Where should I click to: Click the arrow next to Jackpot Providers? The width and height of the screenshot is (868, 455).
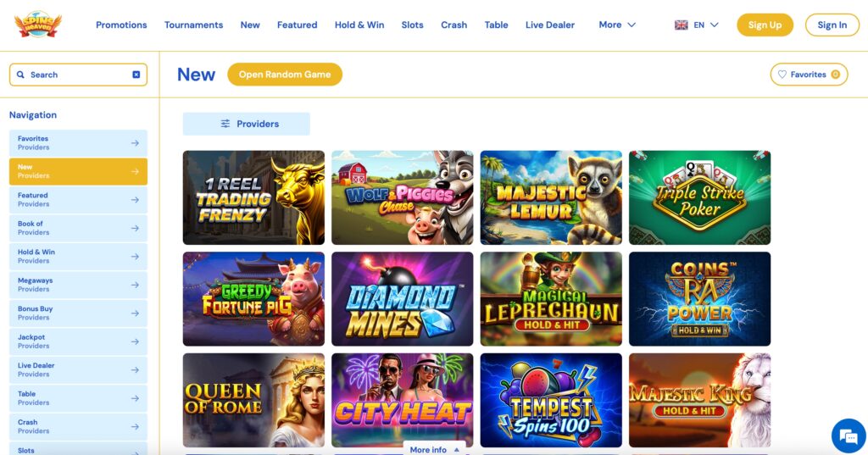(x=135, y=341)
